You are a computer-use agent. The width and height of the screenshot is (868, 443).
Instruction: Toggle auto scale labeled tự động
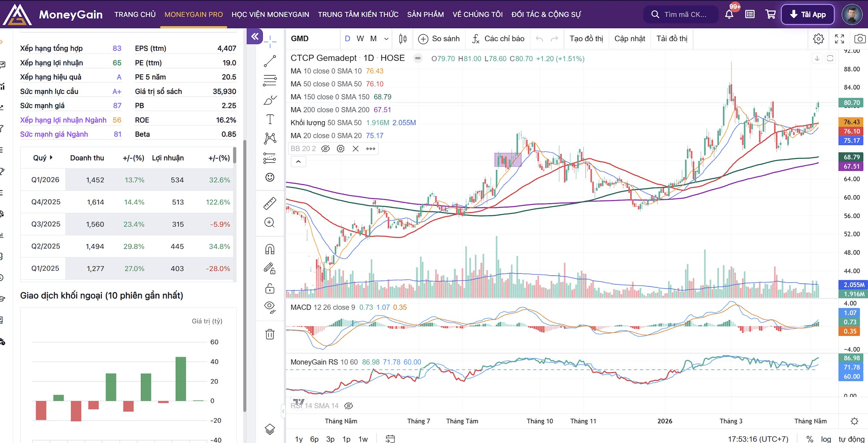click(x=851, y=439)
